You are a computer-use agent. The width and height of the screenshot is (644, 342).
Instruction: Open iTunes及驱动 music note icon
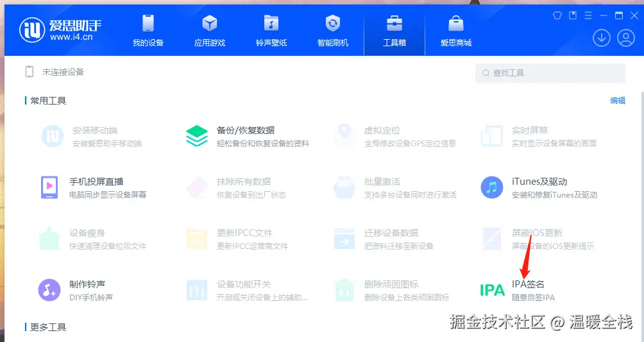(x=491, y=187)
